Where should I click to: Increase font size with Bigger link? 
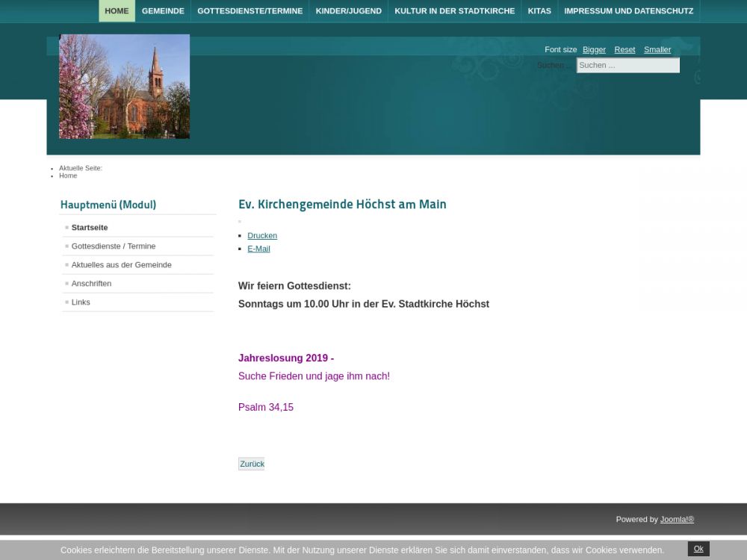[594, 50]
